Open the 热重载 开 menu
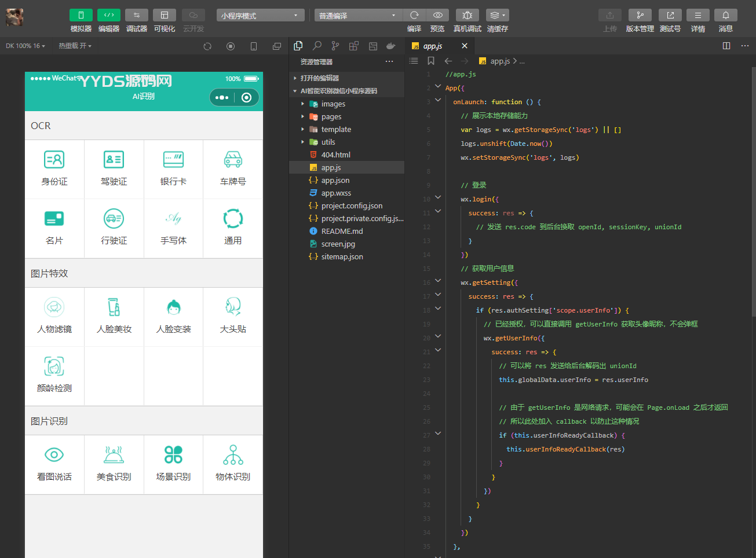The width and height of the screenshot is (756, 558). pyautogui.click(x=75, y=46)
